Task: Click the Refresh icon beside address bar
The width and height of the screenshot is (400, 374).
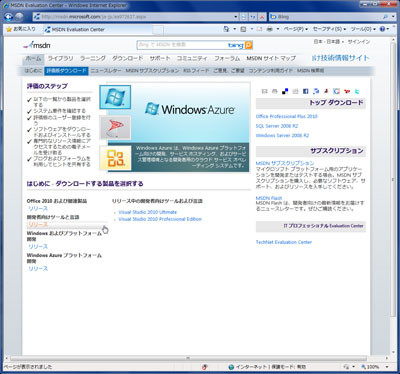Action: click(253, 17)
